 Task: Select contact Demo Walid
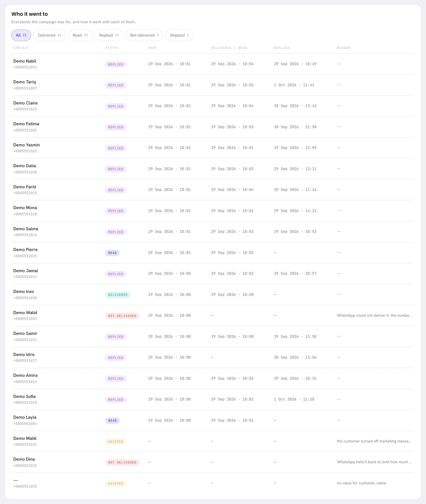[x=25, y=313]
